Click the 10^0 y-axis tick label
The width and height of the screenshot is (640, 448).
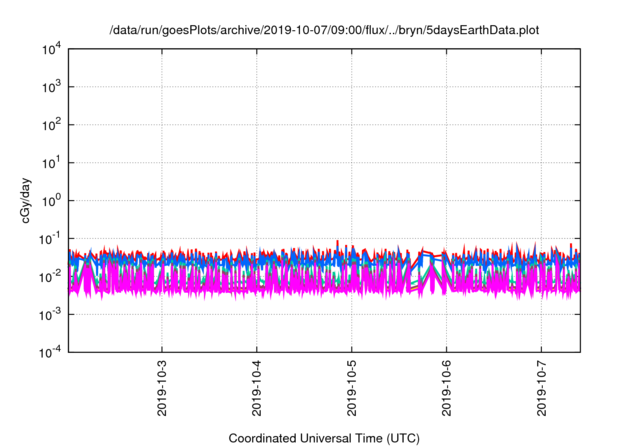click(x=52, y=201)
